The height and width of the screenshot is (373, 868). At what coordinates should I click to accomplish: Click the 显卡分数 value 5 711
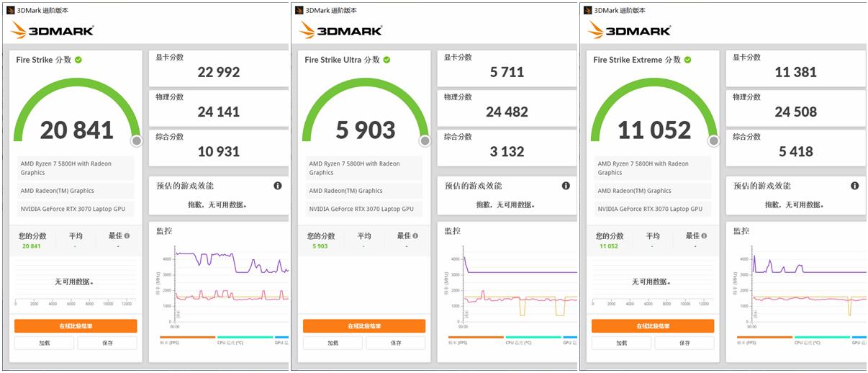pyautogui.click(x=507, y=72)
